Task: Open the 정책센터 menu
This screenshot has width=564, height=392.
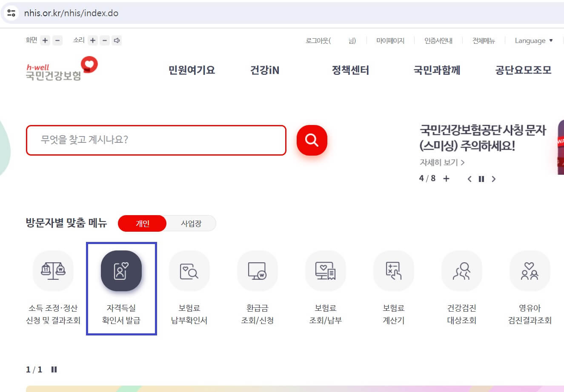Action: click(x=350, y=70)
